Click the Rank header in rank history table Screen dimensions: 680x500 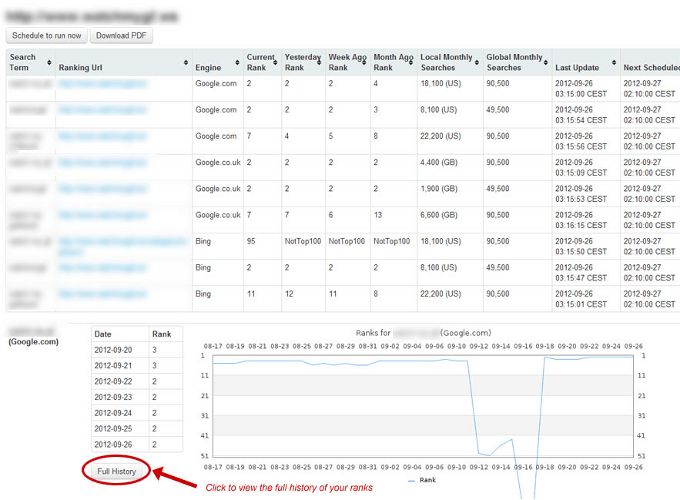[162, 334]
